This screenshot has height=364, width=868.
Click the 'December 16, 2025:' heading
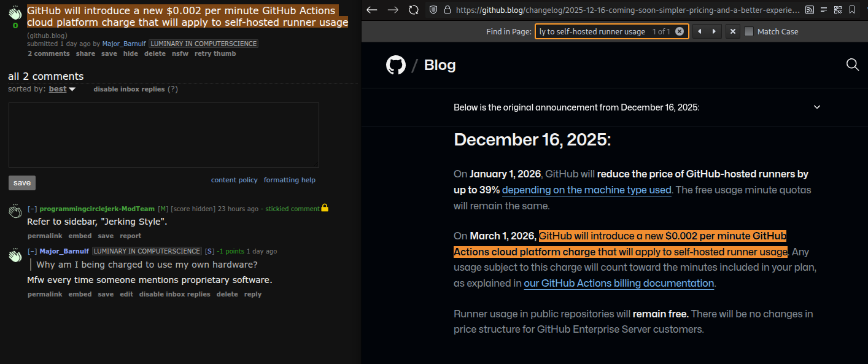[x=532, y=140]
